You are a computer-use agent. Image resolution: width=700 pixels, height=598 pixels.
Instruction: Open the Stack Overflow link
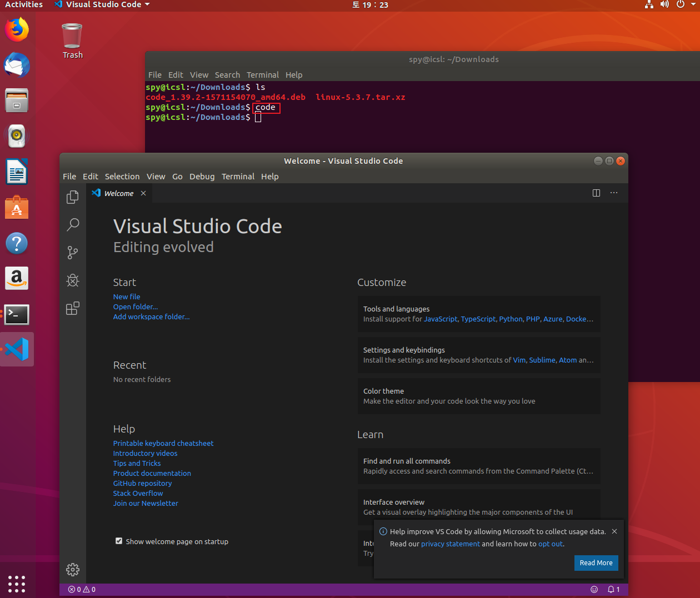click(138, 494)
